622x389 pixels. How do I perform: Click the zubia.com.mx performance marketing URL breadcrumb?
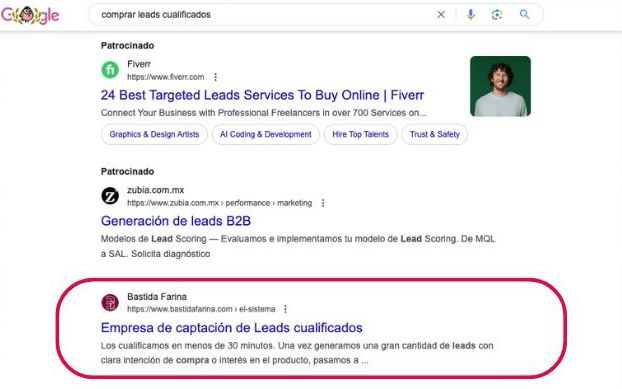click(x=219, y=203)
